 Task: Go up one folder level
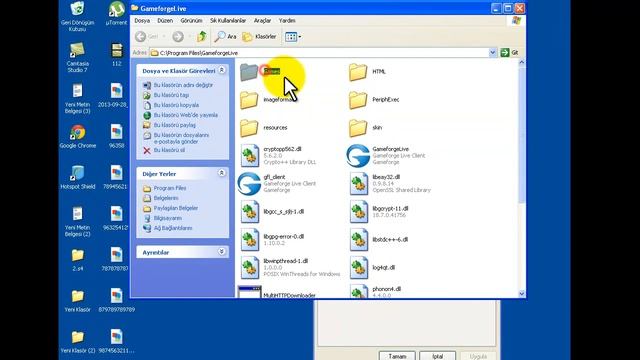click(x=202, y=37)
